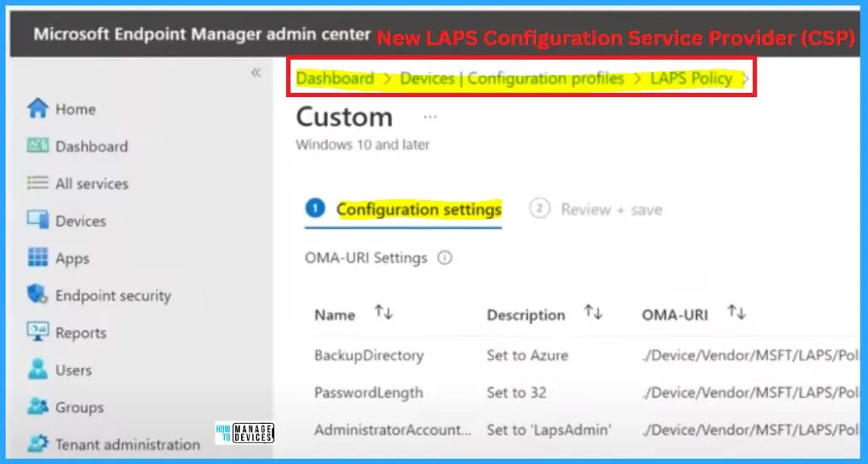
Task: Follow the Dashboard breadcrumb link
Action: [x=335, y=78]
